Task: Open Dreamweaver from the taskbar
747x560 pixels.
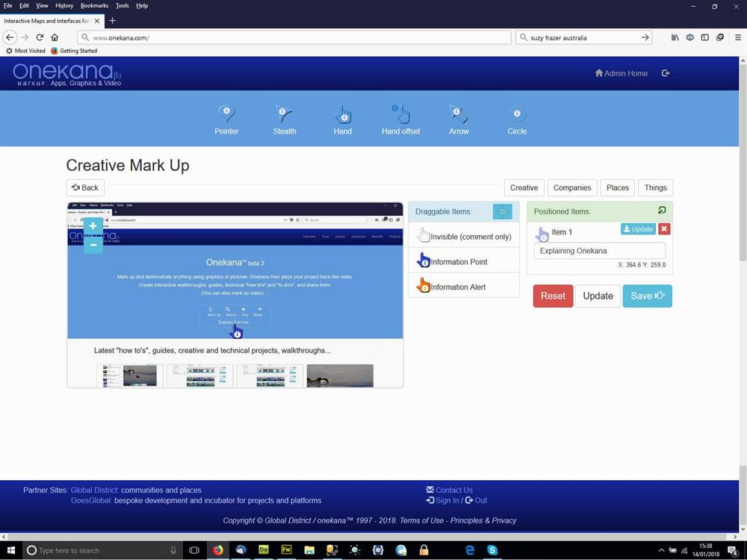Action: (x=264, y=550)
